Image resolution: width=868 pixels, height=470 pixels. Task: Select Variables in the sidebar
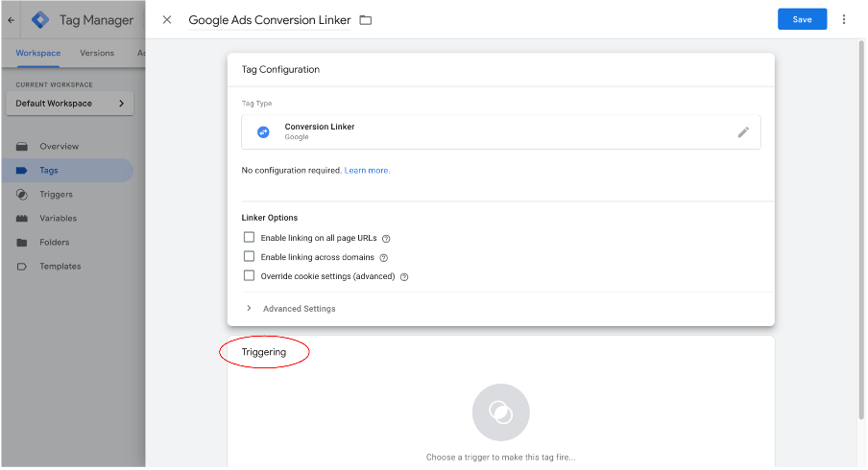click(58, 219)
